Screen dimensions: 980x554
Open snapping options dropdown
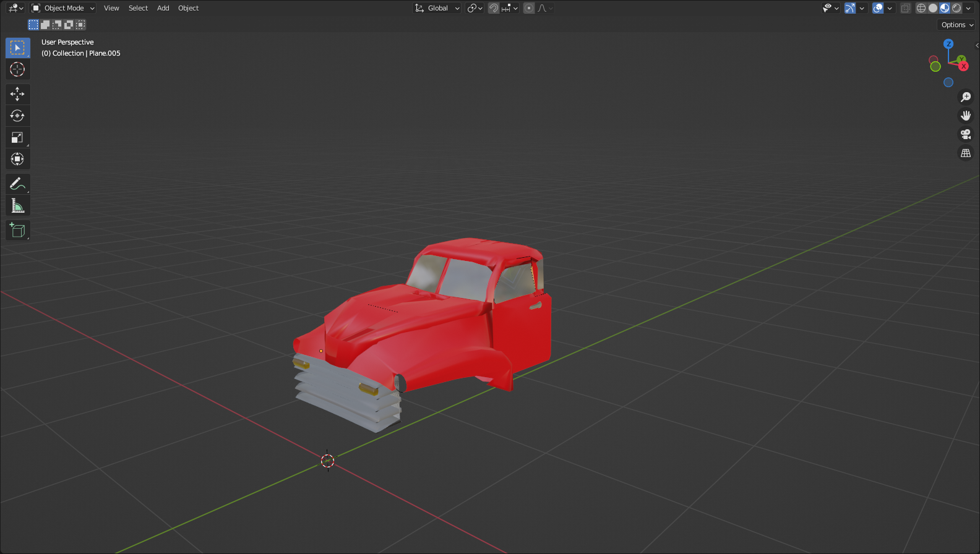point(510,8)
